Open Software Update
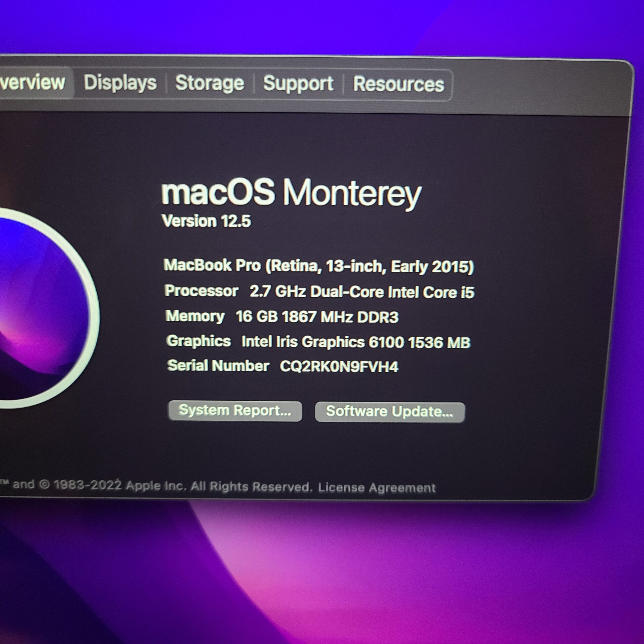This screenshot has width=644, height=644. (x=389, y=412)
